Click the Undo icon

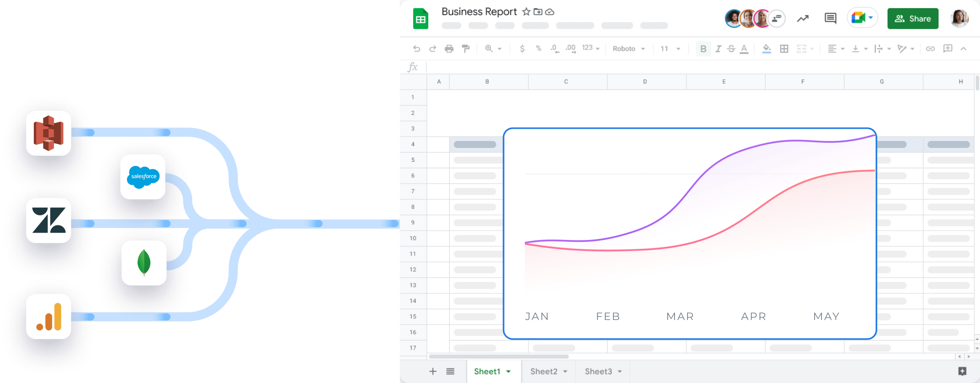(x=416, y=49)
